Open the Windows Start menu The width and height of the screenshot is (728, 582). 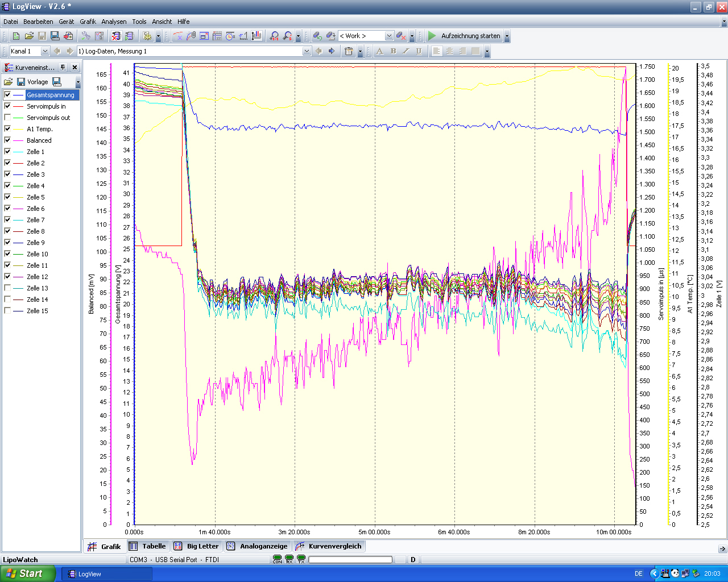click(28, 573)
